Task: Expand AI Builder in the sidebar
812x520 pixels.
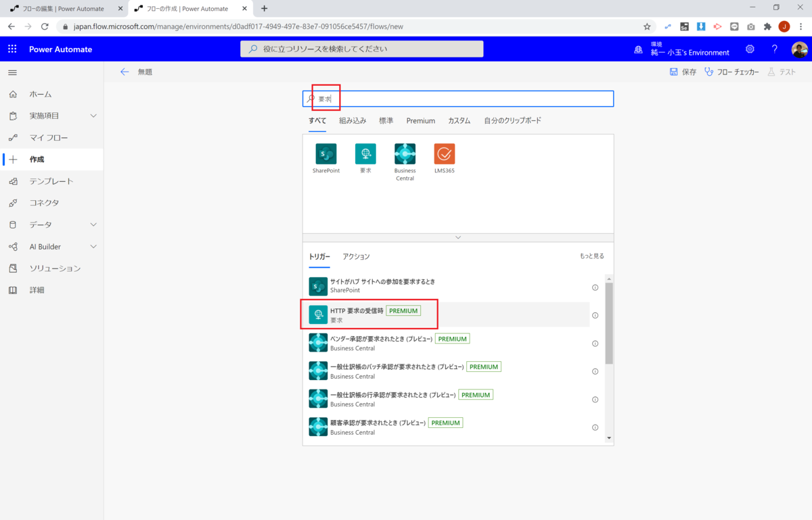Action: point(93,247)
